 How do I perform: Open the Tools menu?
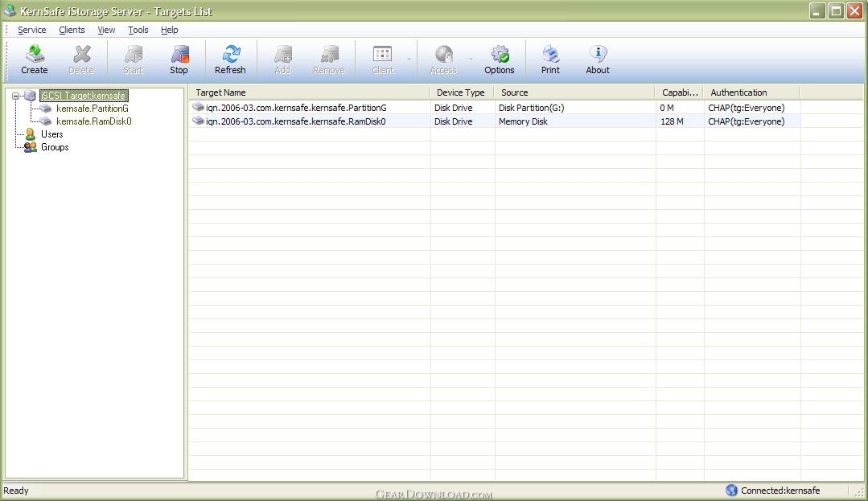[x=138, y=30]
